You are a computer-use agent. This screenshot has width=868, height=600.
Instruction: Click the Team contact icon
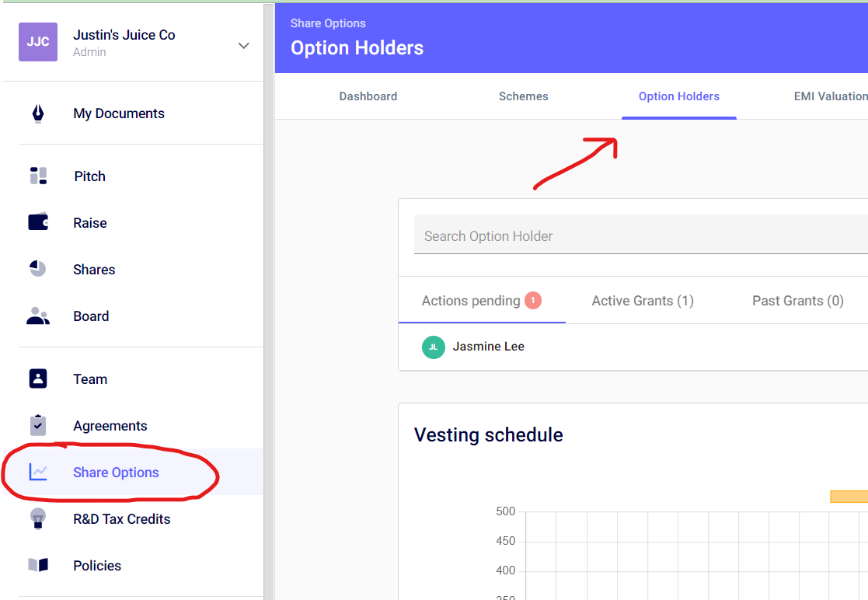point(38,379)
